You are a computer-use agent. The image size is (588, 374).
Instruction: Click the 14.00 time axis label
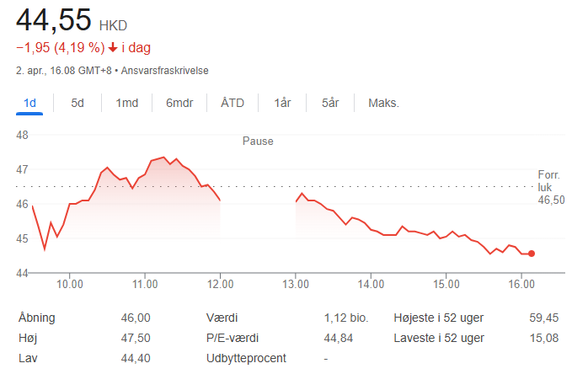coord(371,284)
